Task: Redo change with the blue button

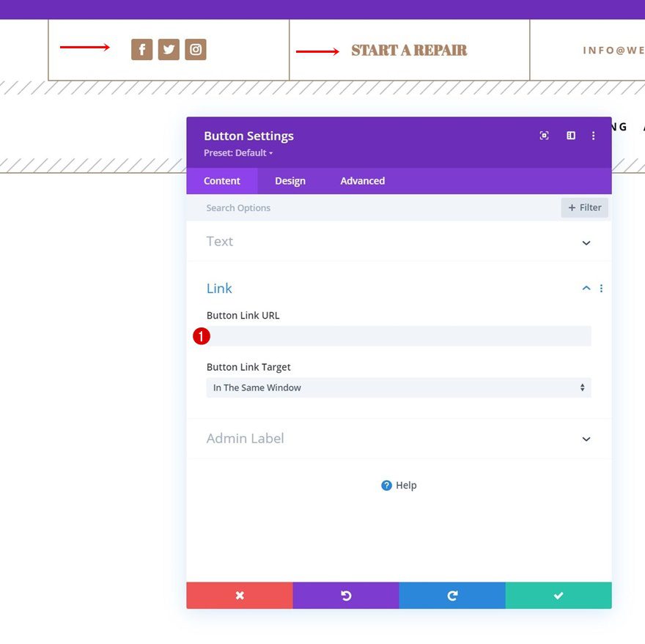Action: (452, 596)
